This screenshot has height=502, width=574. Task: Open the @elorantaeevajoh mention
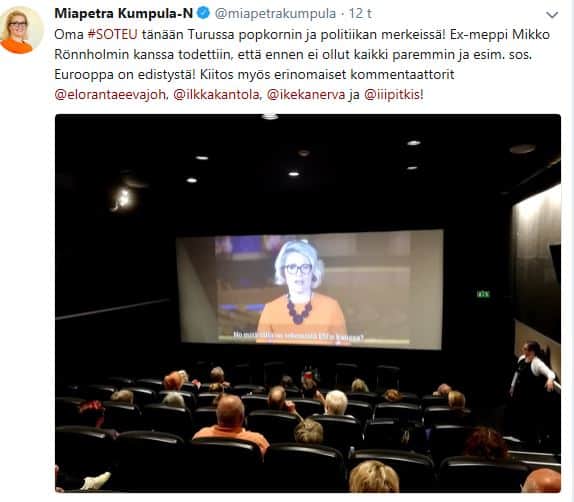click(x=111, y=95)
